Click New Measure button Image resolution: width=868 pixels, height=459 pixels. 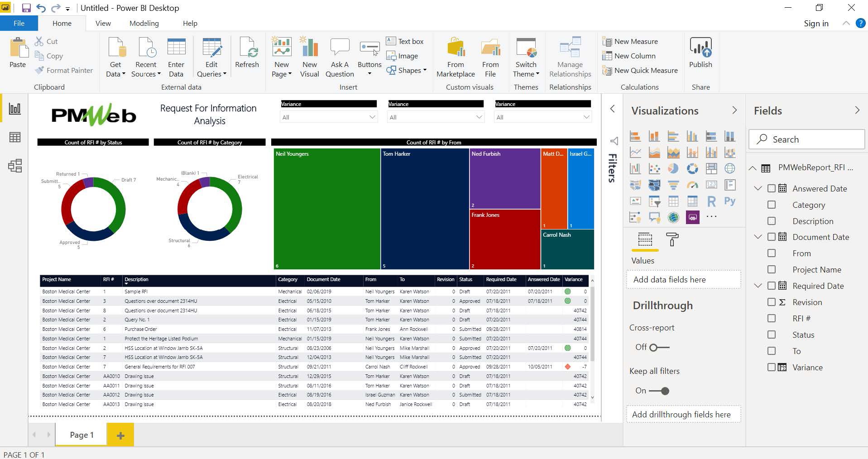[630, 41]
